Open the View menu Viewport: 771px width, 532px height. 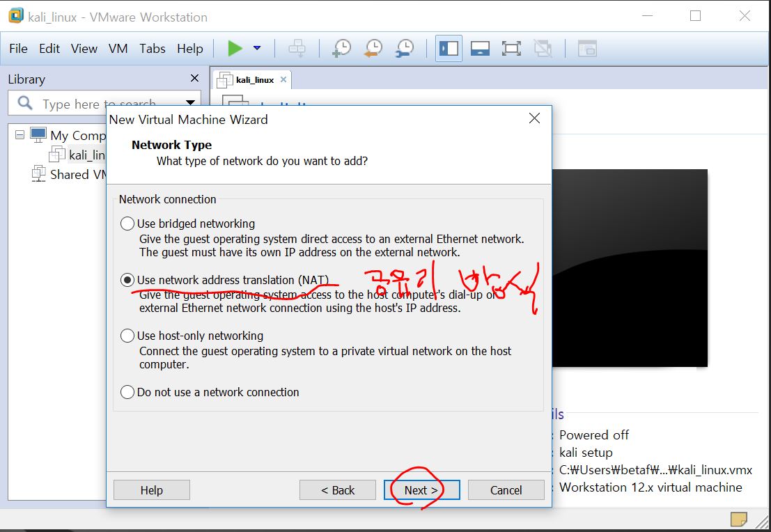(84, 49)
